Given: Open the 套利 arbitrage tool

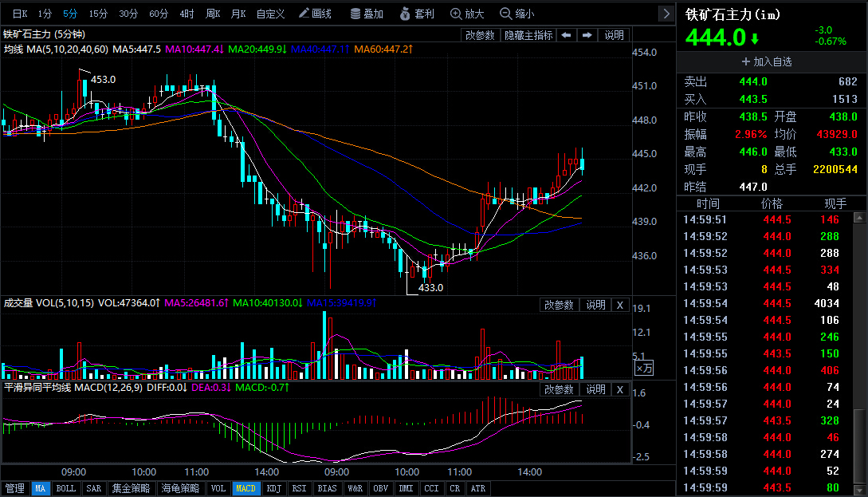Looking at the screenshot, I should [417, 14].
